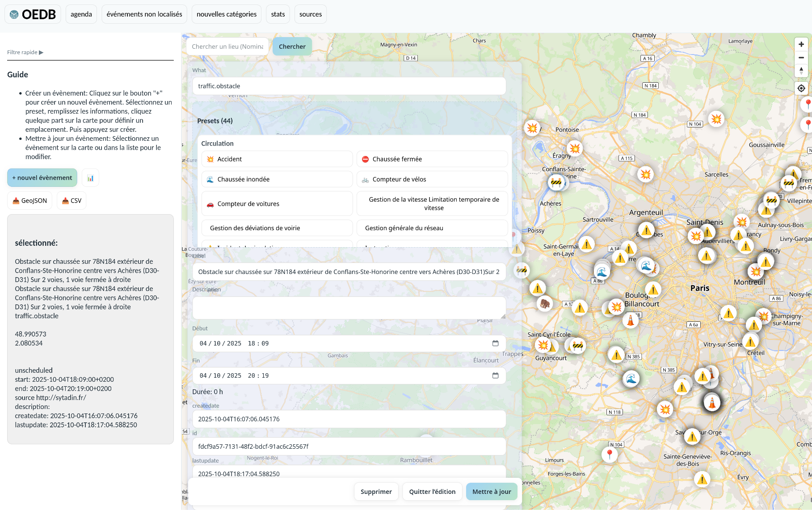
Task: Click the OEDB logo home link
Action: pos(33,14)
